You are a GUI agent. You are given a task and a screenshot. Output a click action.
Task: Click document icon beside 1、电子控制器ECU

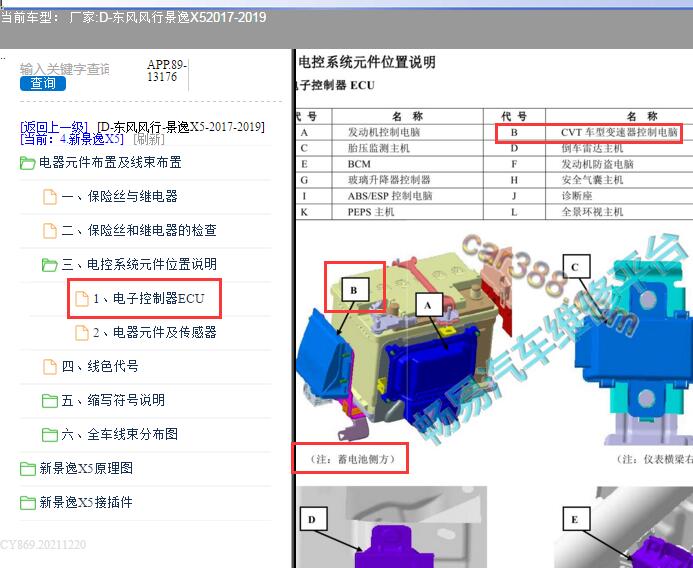coord(82,299)
